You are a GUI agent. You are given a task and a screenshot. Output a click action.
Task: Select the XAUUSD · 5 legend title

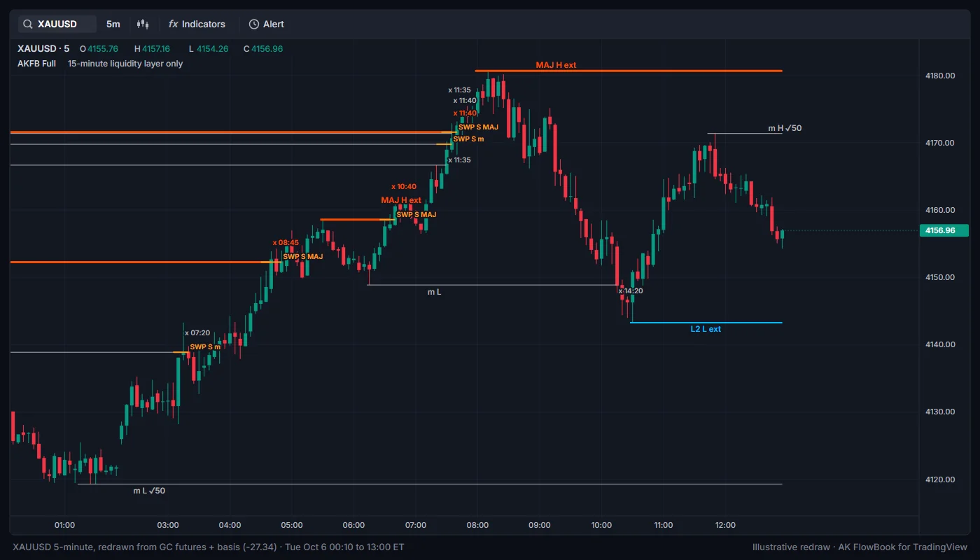coord(43,48)
